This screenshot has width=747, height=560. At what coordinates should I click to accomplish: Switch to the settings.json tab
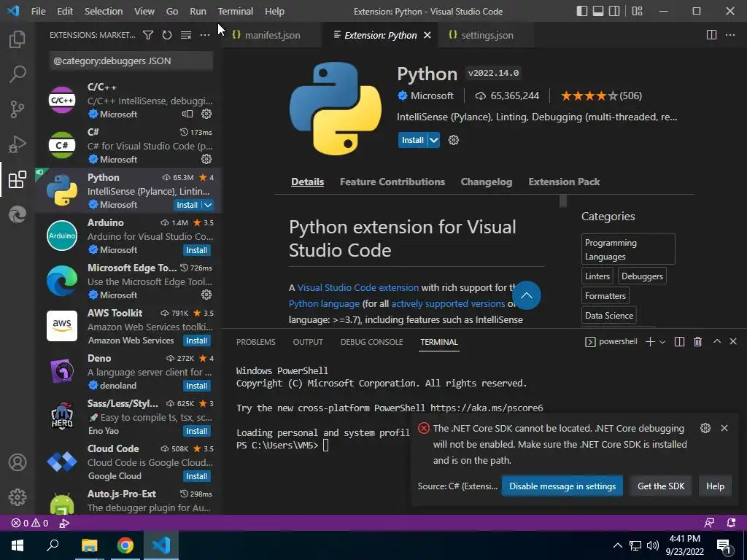pyautogui.click(x=487, y=35)
